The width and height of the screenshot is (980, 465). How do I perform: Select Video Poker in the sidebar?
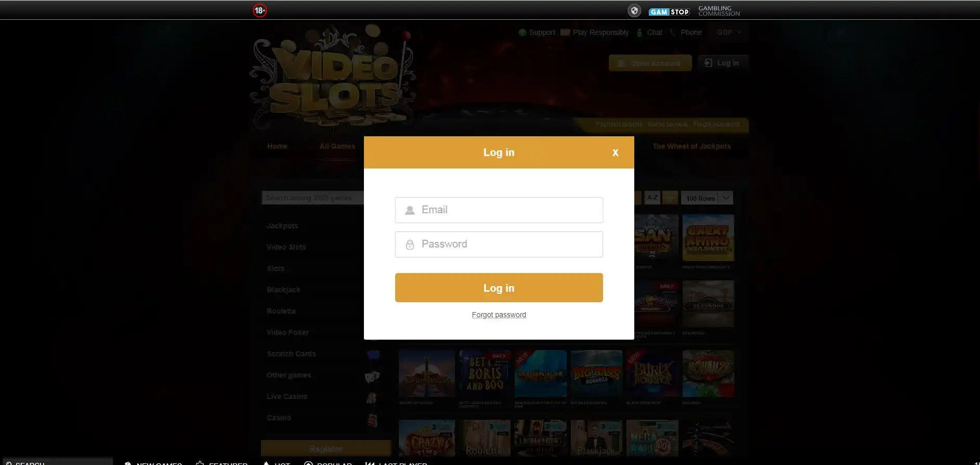pyautogui.click(x=288, y=332)
